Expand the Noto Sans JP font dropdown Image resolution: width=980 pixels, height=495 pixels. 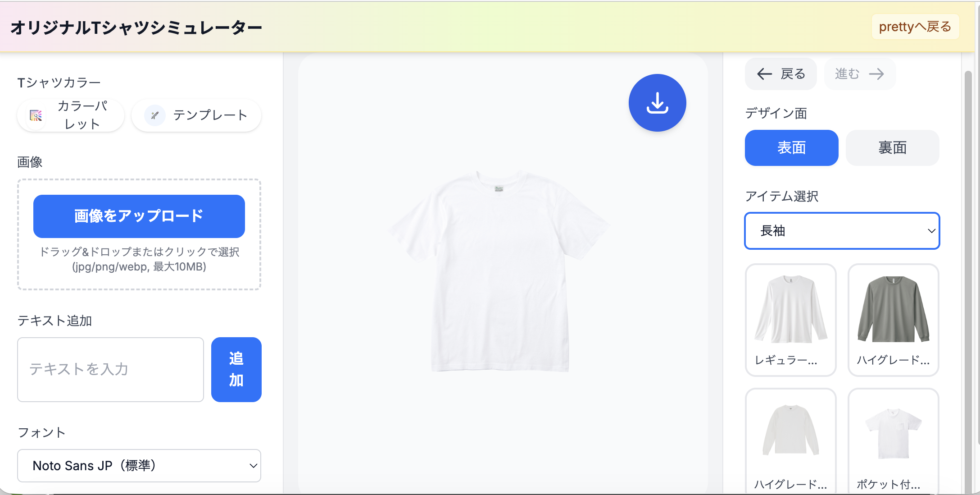[139, 466]
